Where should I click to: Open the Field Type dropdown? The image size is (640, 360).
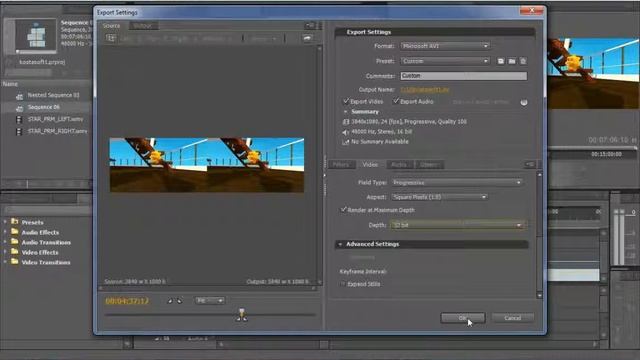[457, 182]
